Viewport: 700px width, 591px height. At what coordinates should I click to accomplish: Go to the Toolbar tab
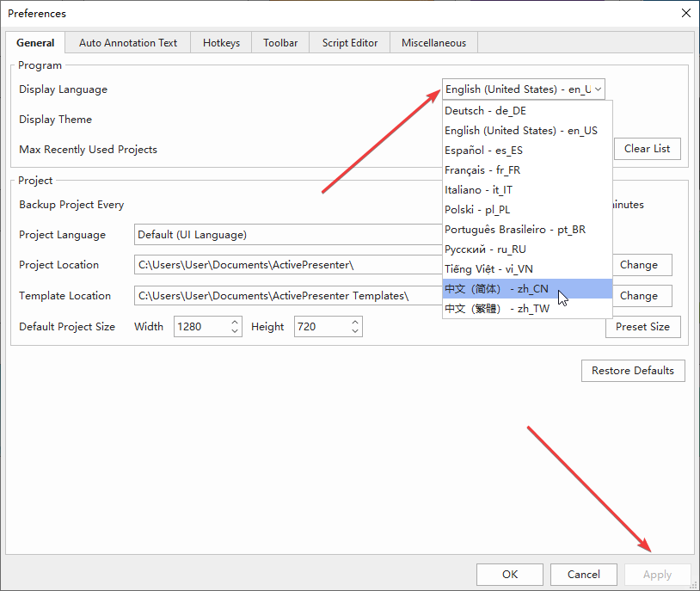[280, 43]
